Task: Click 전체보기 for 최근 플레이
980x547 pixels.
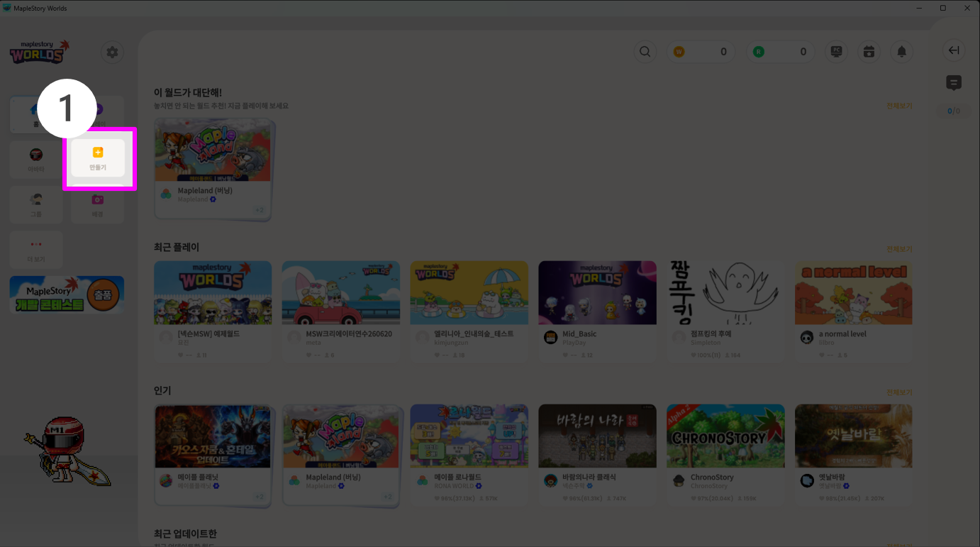Action: point(899,249)
